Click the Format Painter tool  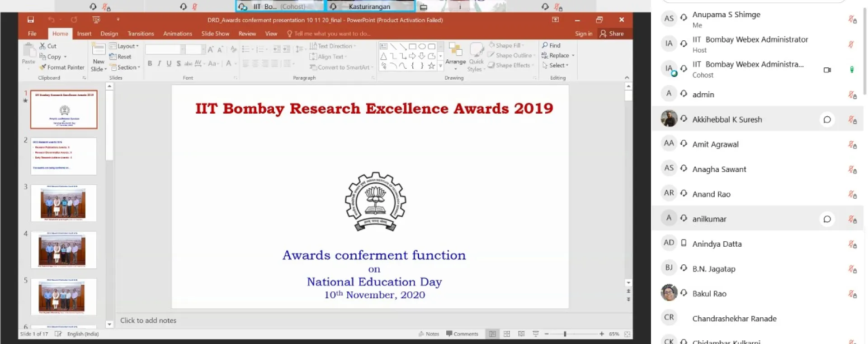point(62,67)
